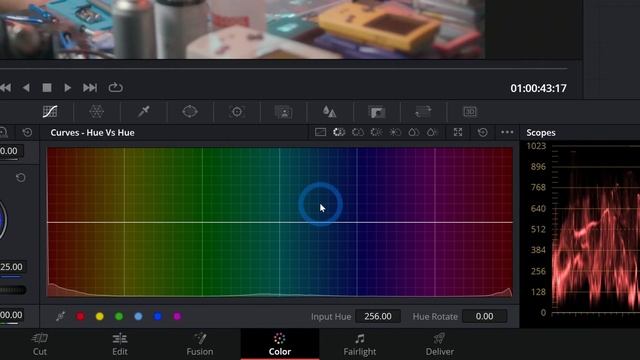Image resolution: width=640 pixels, height=360 pixels.
Task: Select Hue Vs Hue curve mode
Action: click(x=339, y=132)
